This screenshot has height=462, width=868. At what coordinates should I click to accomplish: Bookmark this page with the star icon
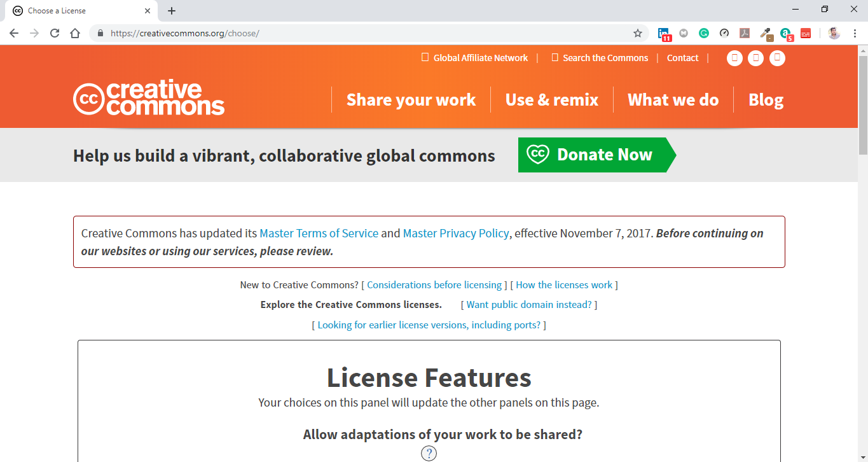pyautogui.click(x=638, y=33)
